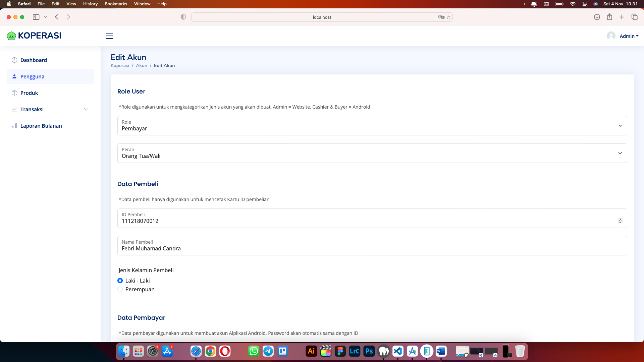Click the hamburger menu icon

point(109,36)
